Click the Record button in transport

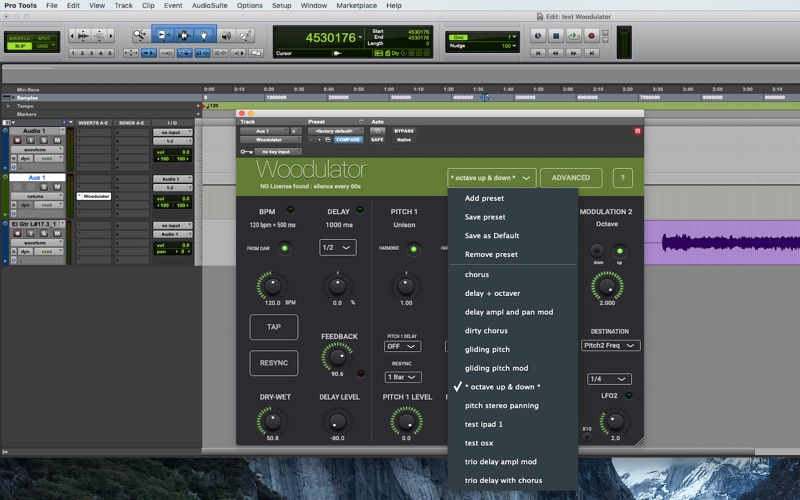(x=591, y=36)
